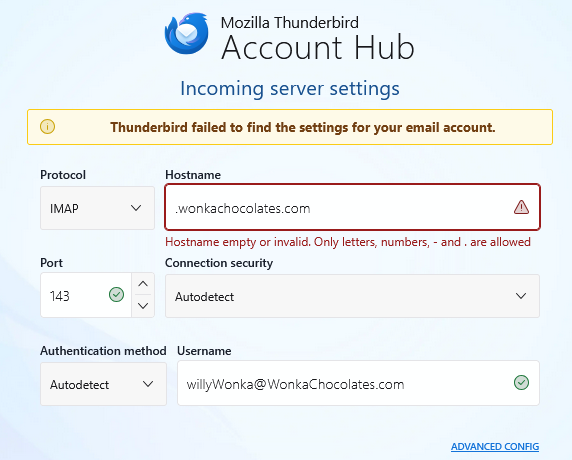Click the Hostname invalid error message text
Screen dimensions: 572x460
click(348, 242)
